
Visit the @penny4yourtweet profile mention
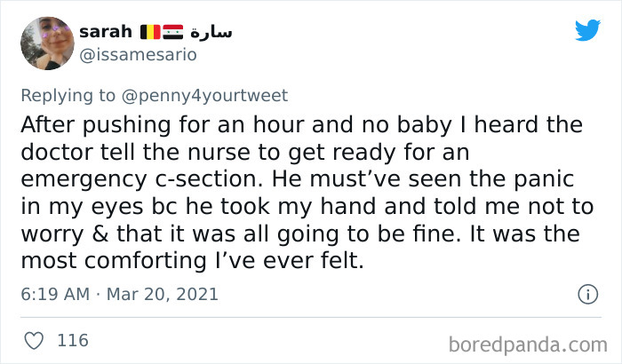tap(211, 94)
